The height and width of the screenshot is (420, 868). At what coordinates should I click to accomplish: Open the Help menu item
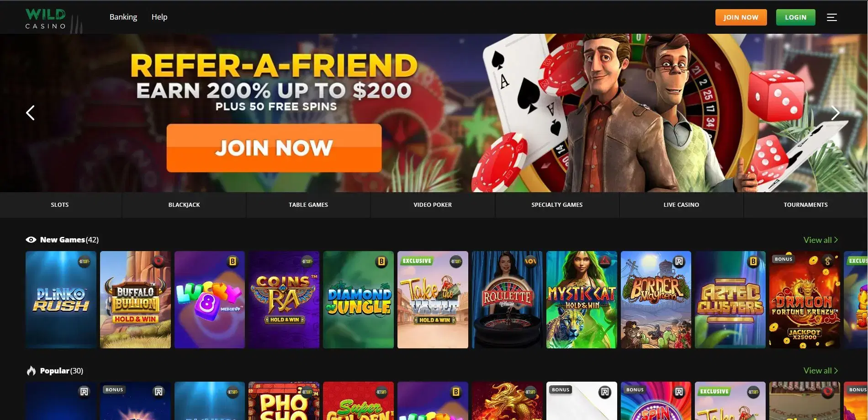(x=159, y=17)
